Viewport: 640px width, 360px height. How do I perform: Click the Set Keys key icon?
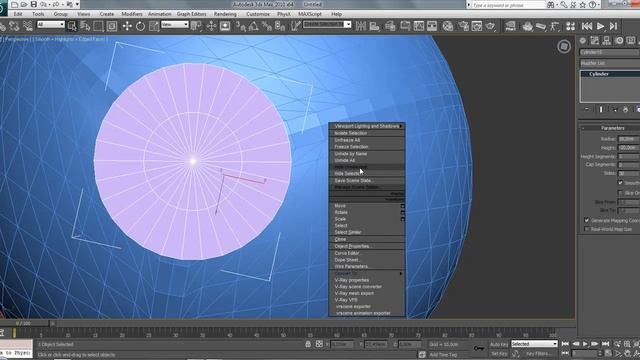click(x=479, y=348)
